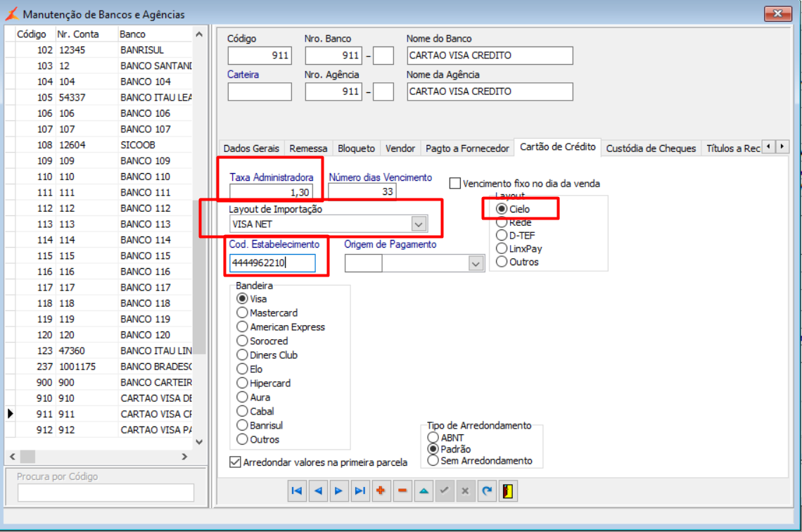The image size is (802, 532).
Task: Click Cod. Estabelecimento field
Action: (x=272, y=263)
